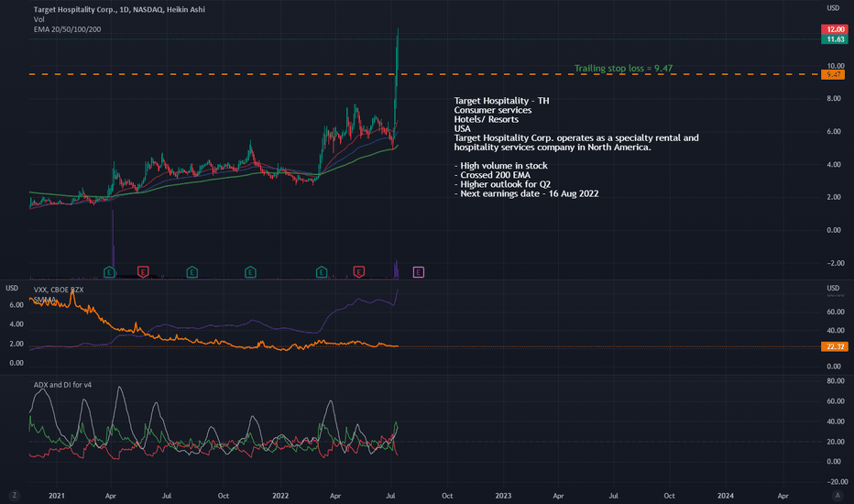Select the Target Hospitality Corp. chart title
854x504 pixels.
coord(119,9)
